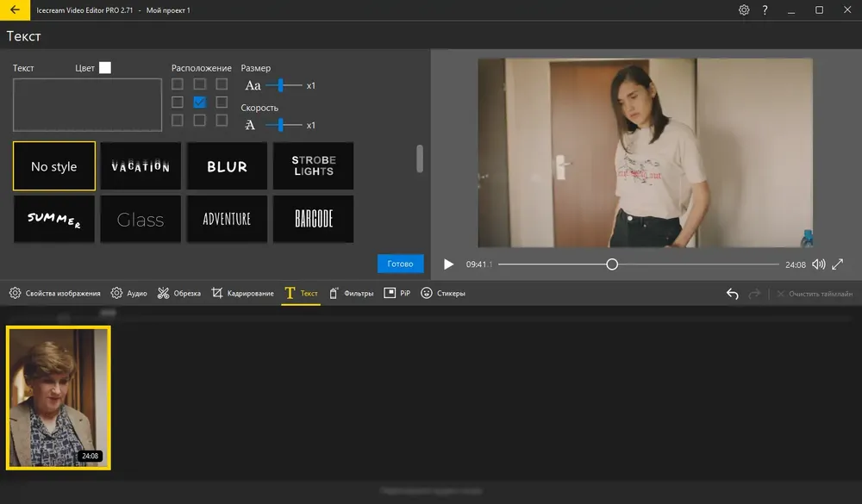
Task: Open the Фильтры tab
Action: click(x=352, y=294)
